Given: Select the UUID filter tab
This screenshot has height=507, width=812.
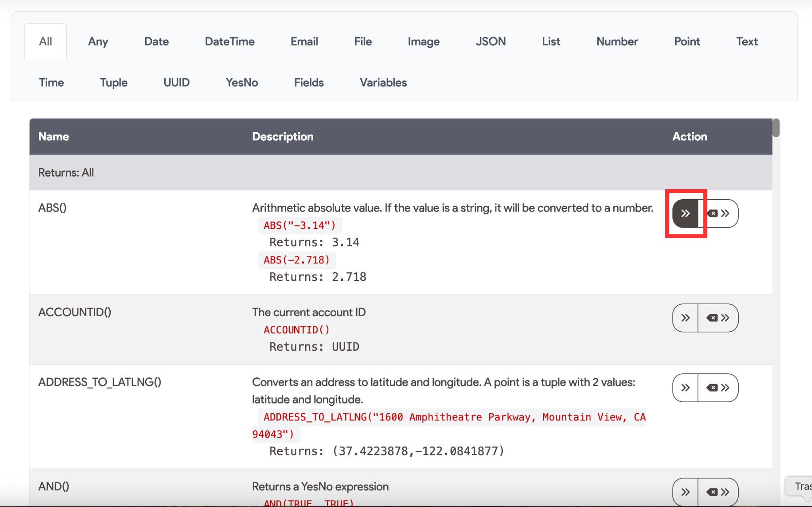Looking at the screenshot, I should 176,83.
